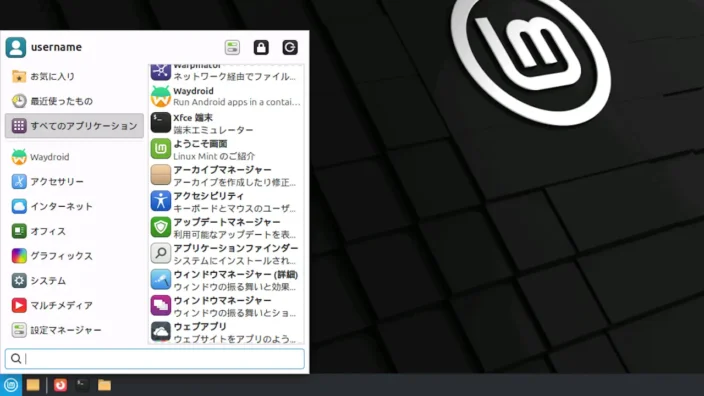Open ウィンドウマネージャー purple windows icon
Viewport: 704px width, 396px height.
tap(160, 305)
